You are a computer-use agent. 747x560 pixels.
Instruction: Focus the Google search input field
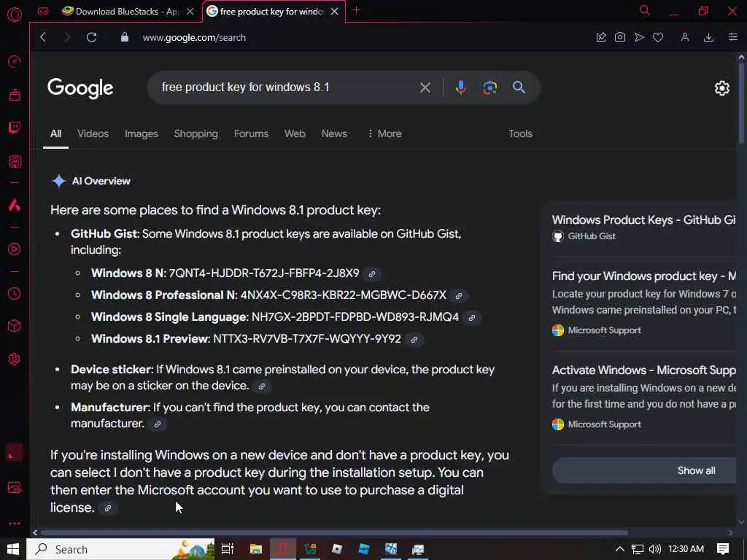(x=286, y=87)
